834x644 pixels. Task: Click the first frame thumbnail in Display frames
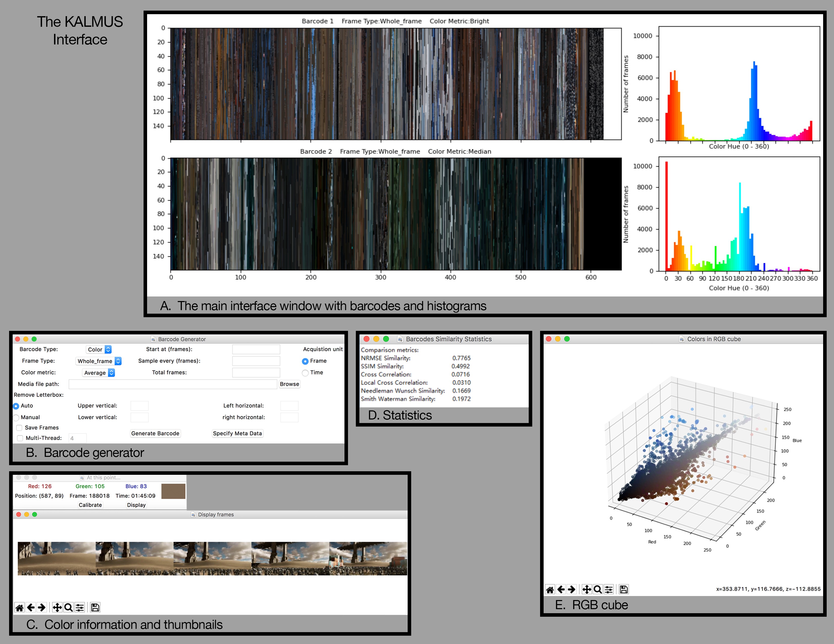57,559
